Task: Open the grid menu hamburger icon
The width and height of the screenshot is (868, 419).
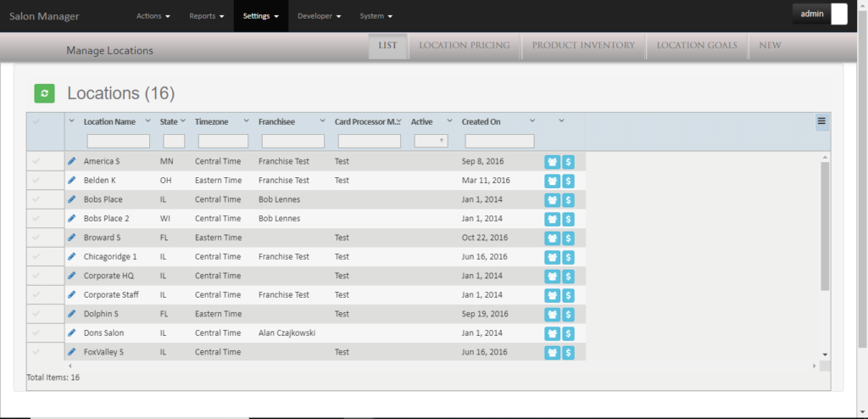Action: [821, 121]
